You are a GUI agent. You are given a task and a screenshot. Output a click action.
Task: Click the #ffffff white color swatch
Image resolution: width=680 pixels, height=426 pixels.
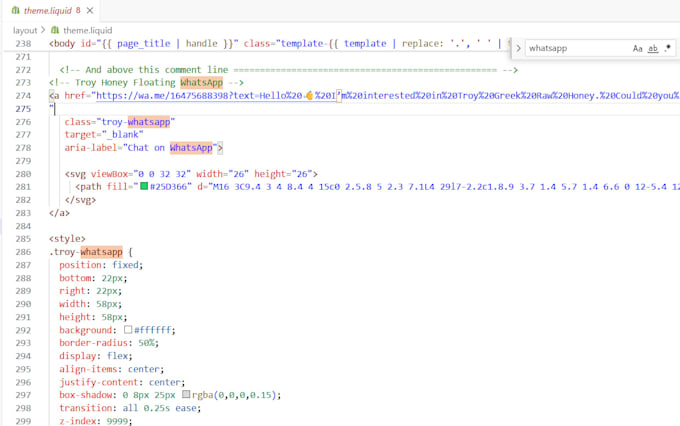(x=128, y=330)
